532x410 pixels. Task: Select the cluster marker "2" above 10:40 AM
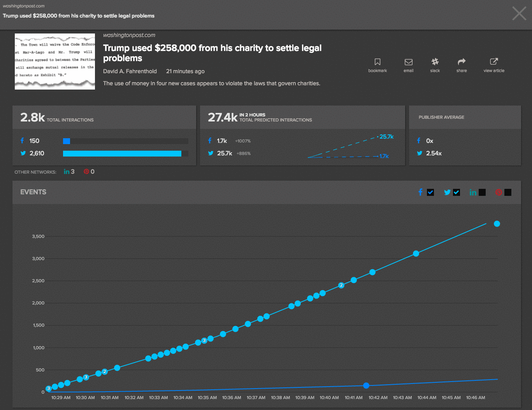click(341, 285)
